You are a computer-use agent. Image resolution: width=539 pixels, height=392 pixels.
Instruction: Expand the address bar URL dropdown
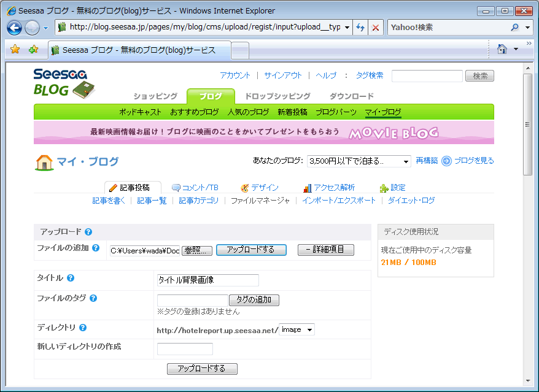[x=347, y=28]
